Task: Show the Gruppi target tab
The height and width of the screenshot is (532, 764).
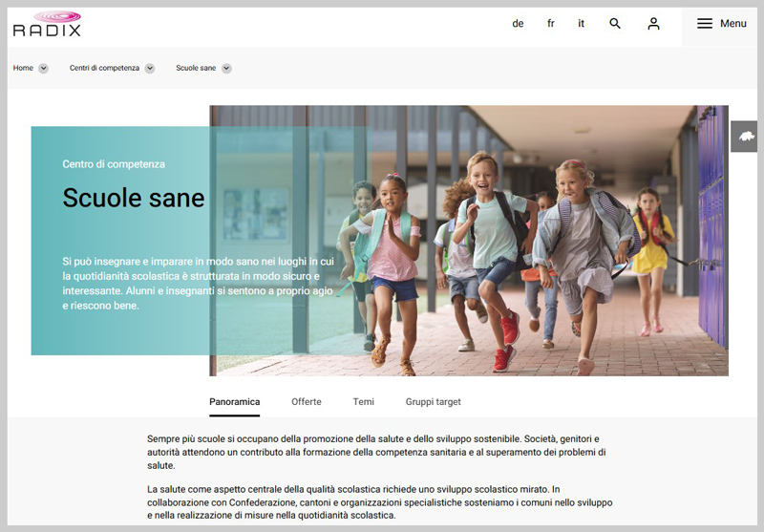Action: 433,402
